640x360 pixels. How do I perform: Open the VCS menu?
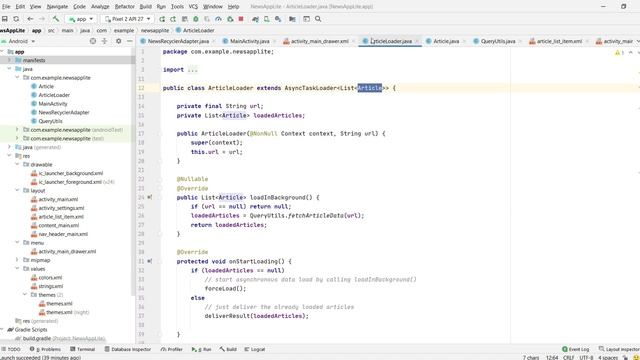pyautogui.click(x=193, y=7)
